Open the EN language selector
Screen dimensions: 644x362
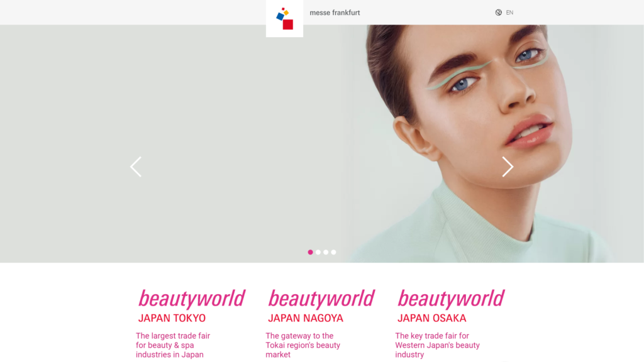pos(509,13)
